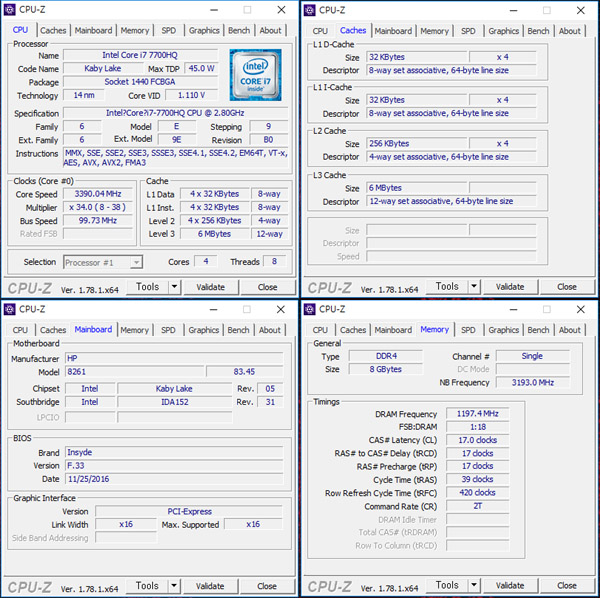Viewport: 600px width, 598px height.
Task: Click the motherboard Model field 8261
Action: click(x=135, y=372)
